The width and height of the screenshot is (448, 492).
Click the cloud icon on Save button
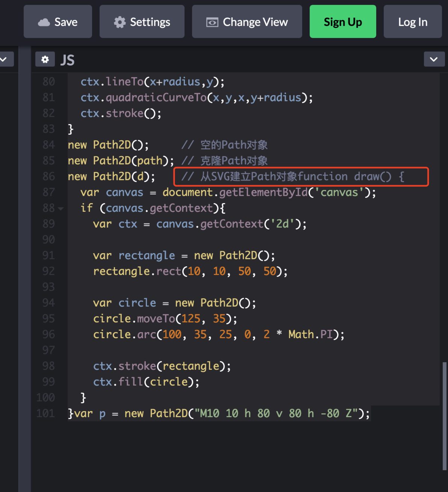44,22
